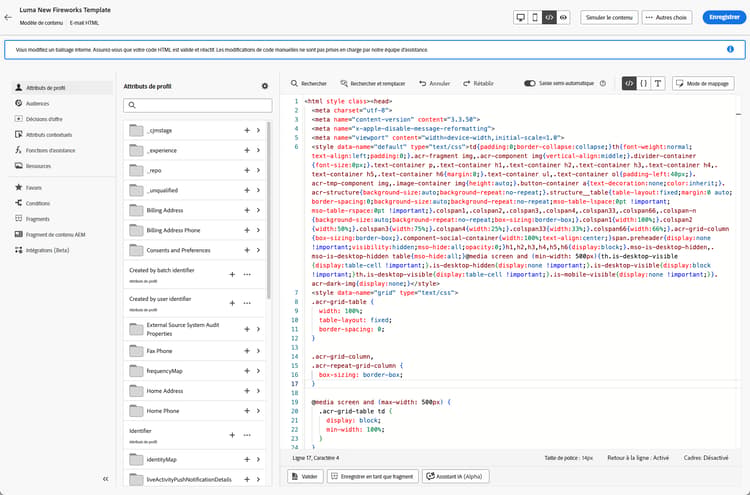Open Assistant IA (Alpha)
Image resolution: width=750 pixels, height=495 pixels.
click(x=455, y=476)
